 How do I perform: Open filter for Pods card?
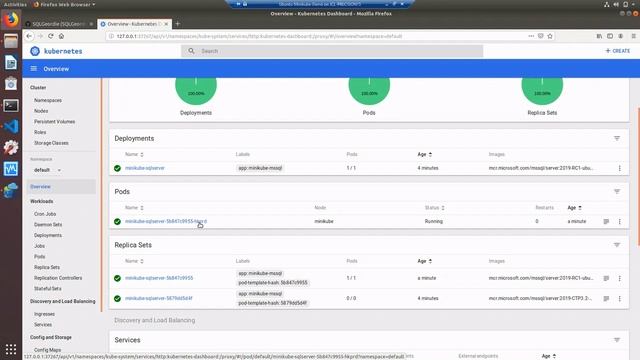(617, 191)
